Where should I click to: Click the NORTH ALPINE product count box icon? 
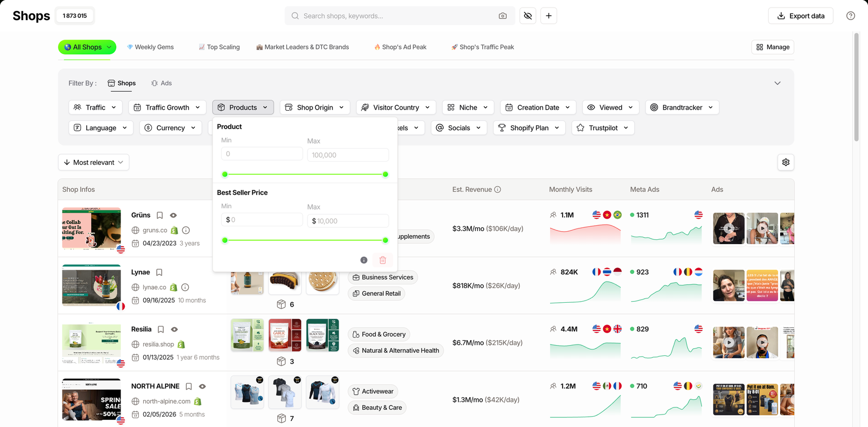(281, 418)
